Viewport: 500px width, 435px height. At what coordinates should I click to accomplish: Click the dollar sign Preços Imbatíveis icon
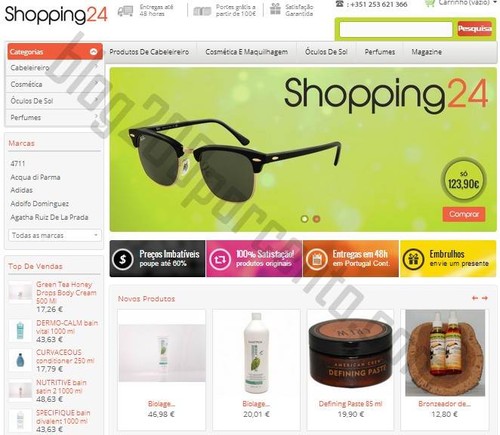click(123, 259)
